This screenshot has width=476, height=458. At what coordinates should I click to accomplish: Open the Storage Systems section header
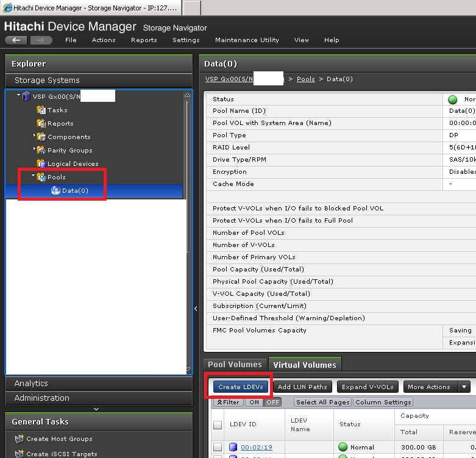tap(99, 80)
